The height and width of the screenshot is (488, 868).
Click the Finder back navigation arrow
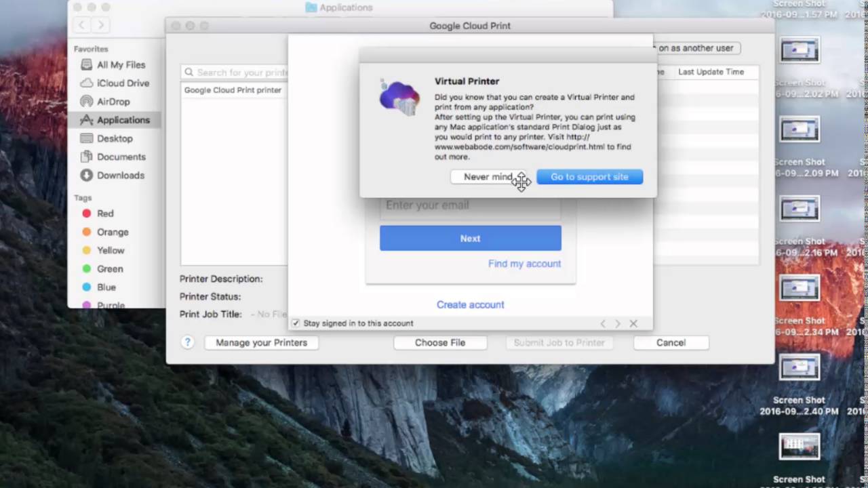point(82,25)
